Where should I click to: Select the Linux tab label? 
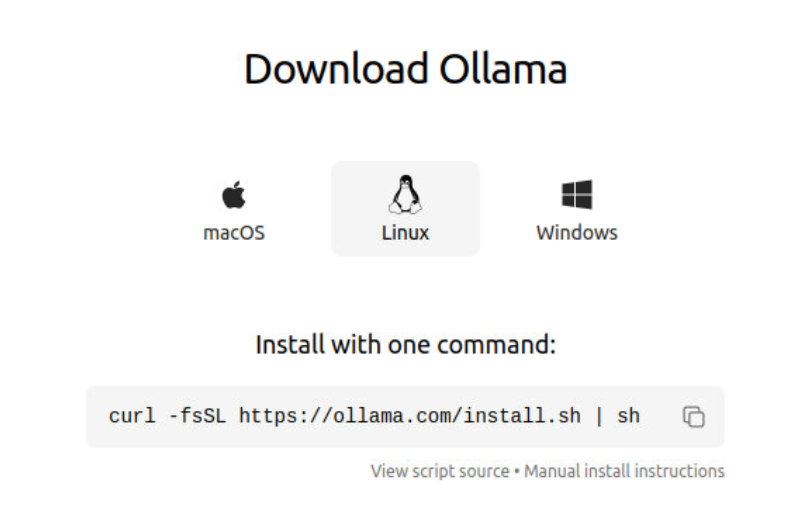pos(405,233)
